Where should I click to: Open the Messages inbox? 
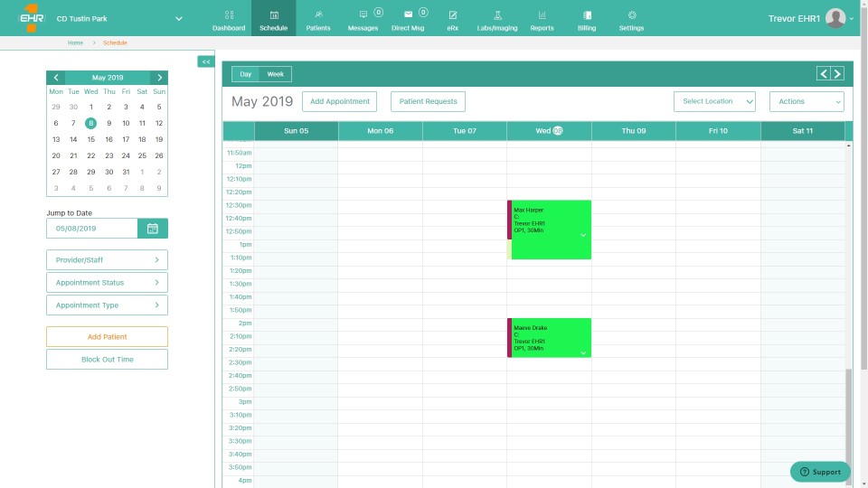363,19
